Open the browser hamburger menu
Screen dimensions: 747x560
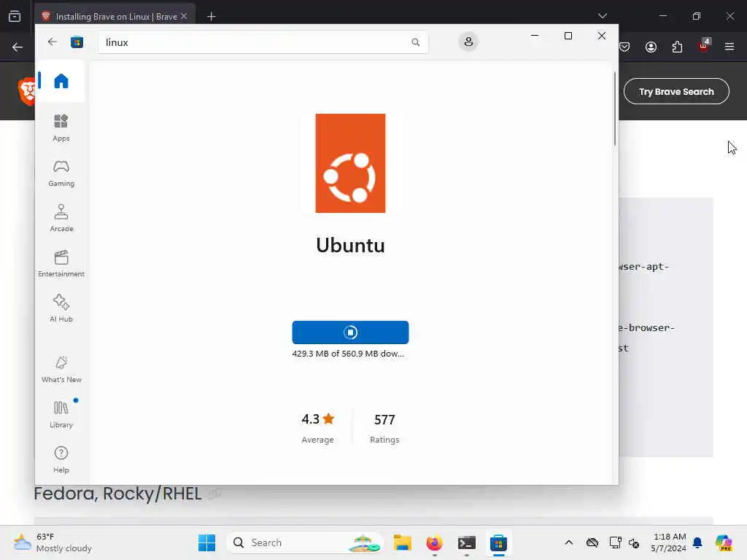coord(729,47)
